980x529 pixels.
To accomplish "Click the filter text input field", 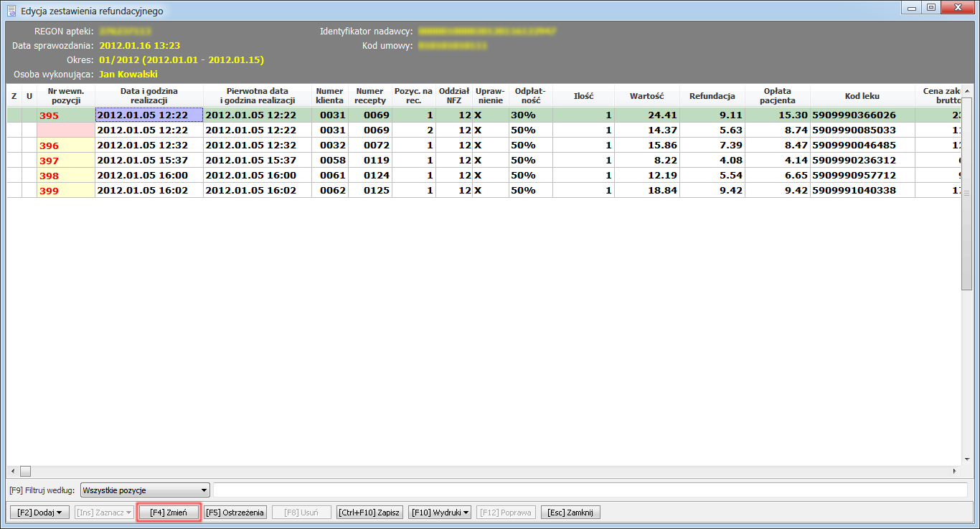I will (x=590, y=490).
